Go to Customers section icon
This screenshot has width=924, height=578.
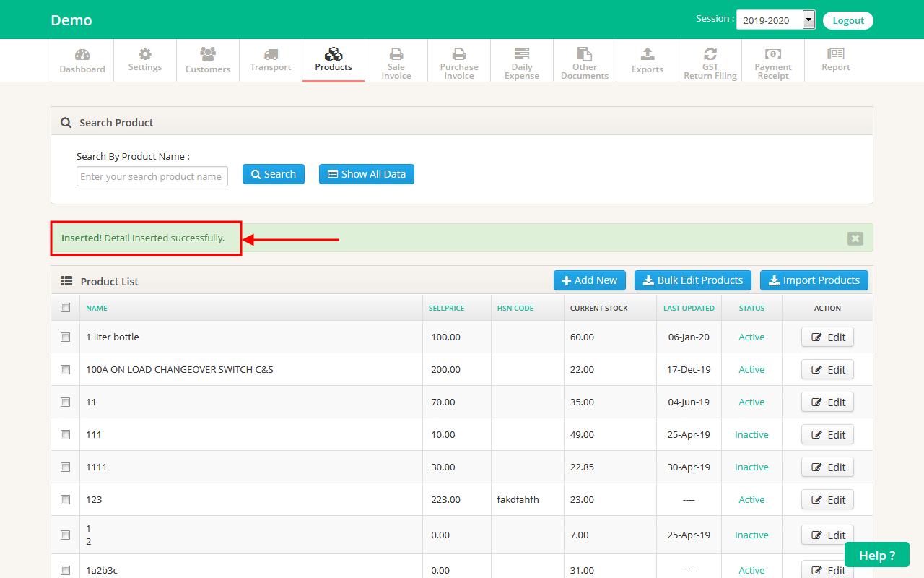(x=208, y=54)
